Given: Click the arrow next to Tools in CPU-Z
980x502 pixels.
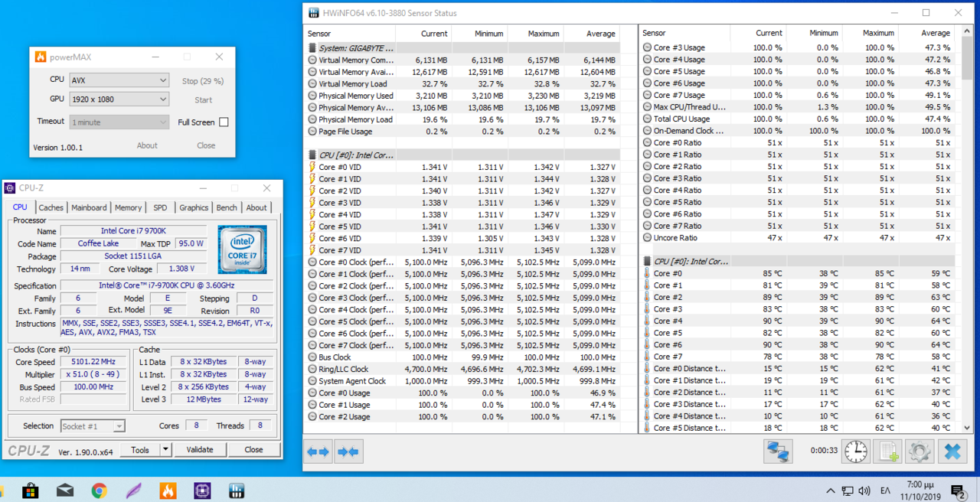Looking at the screenshot, I should tap(165, 450).
